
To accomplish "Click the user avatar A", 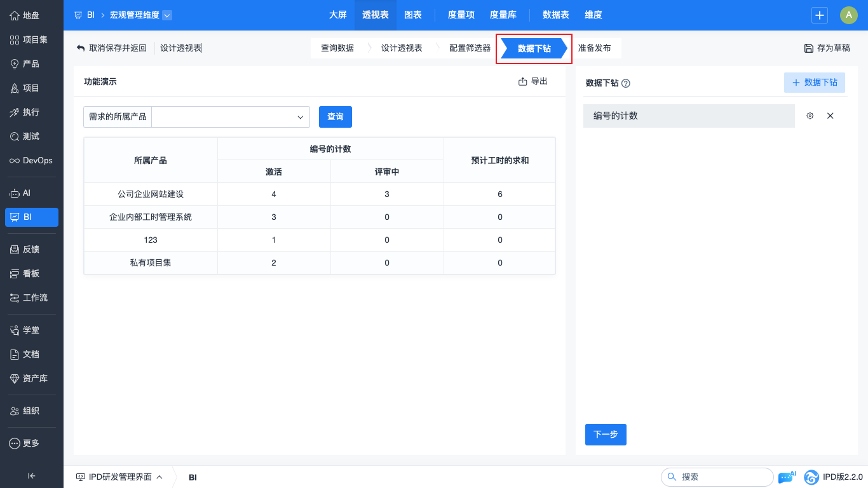I will click(849, 15).
